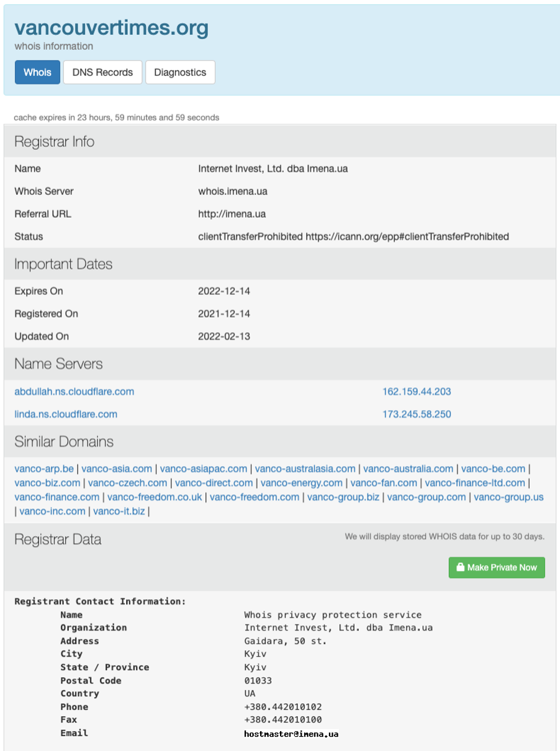Click the hostmaster@imena.ua email image
Image resolution: width=560 pixels, height=751 pixels.
point(291,734)
